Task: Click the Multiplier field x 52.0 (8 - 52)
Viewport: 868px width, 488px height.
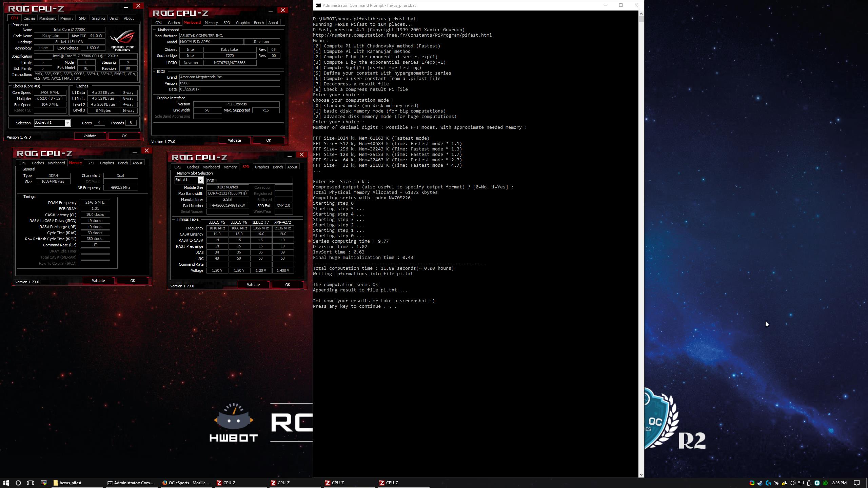Action: (50, 99)
